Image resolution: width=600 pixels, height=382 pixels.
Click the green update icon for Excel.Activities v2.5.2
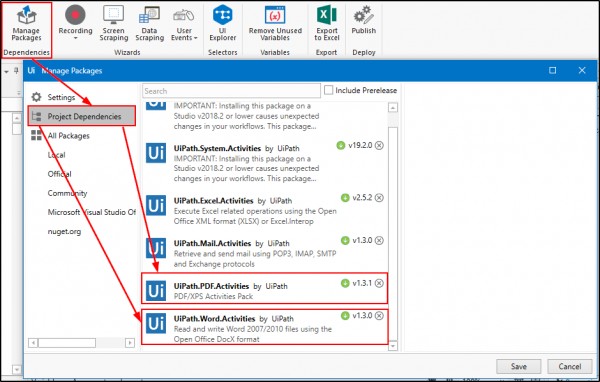click(345, 198)
